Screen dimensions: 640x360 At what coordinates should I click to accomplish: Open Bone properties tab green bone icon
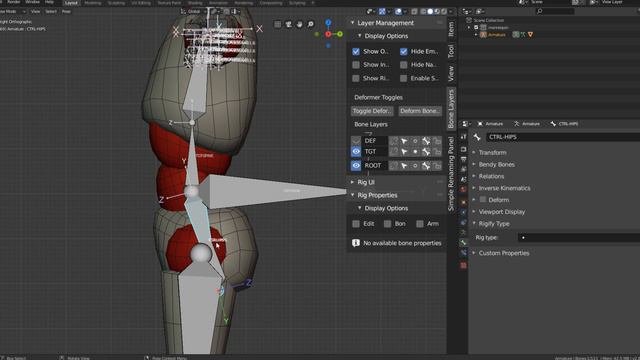[463, 243]
